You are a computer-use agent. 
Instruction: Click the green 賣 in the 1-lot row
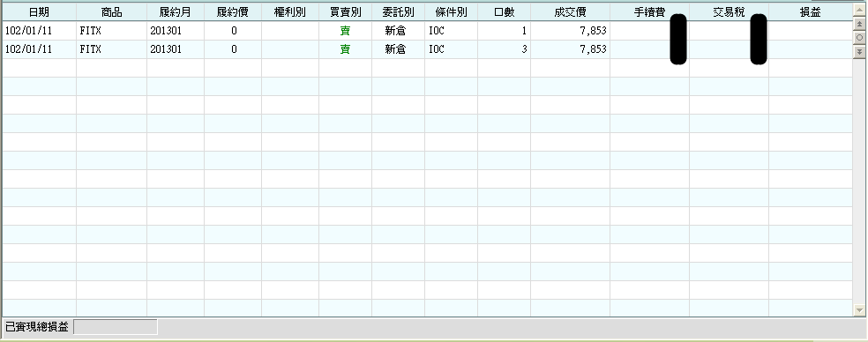coord(345,31)
